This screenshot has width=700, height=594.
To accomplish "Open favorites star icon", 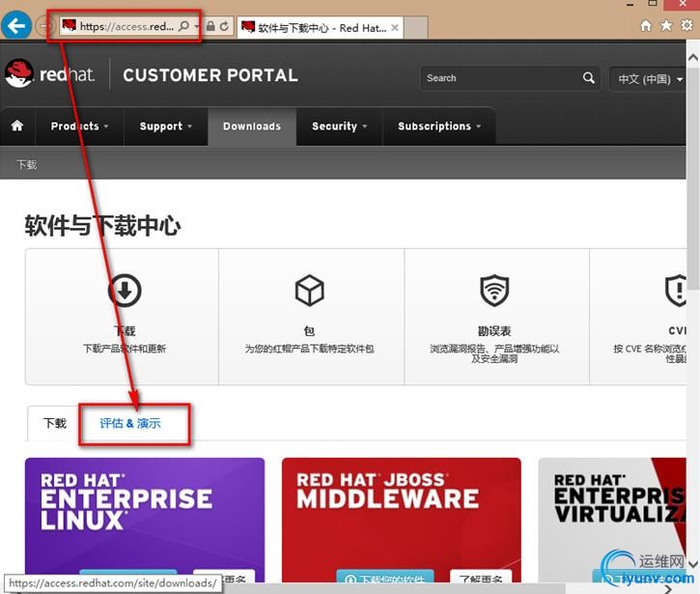I will pyautogui.click(x=665, y=25).
